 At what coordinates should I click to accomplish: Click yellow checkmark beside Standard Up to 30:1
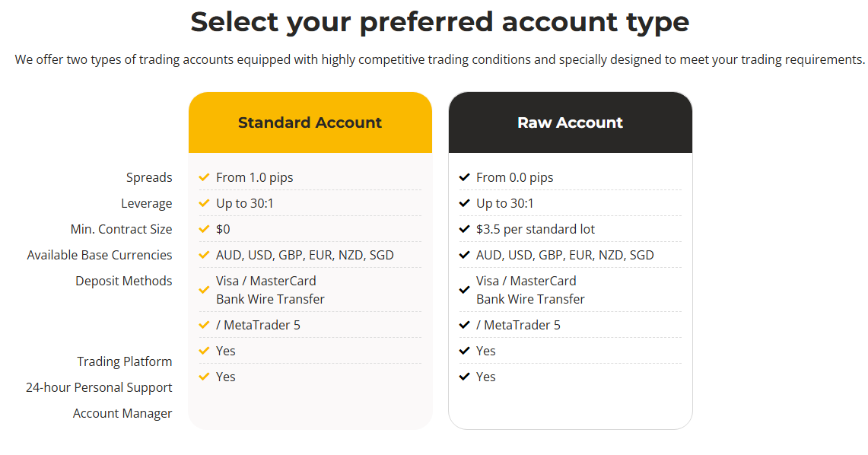click(x=205, y=203)
